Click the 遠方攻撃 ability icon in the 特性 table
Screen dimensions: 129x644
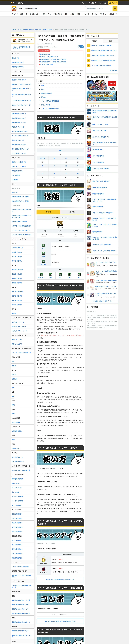coord(44,261)
